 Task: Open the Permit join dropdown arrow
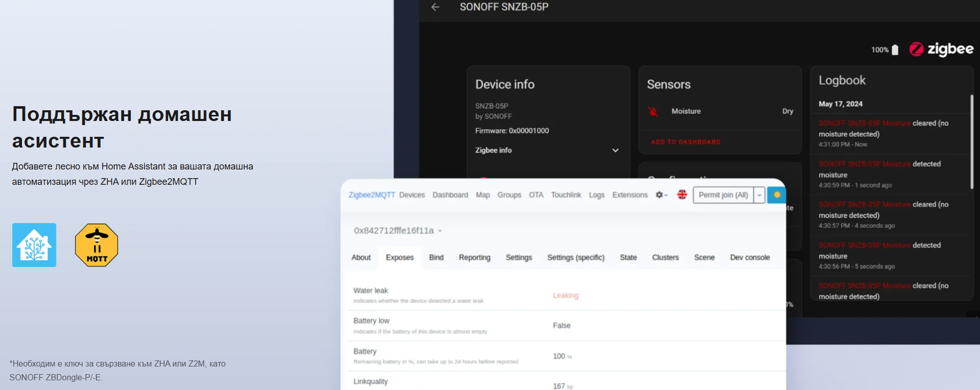(759, 195)
